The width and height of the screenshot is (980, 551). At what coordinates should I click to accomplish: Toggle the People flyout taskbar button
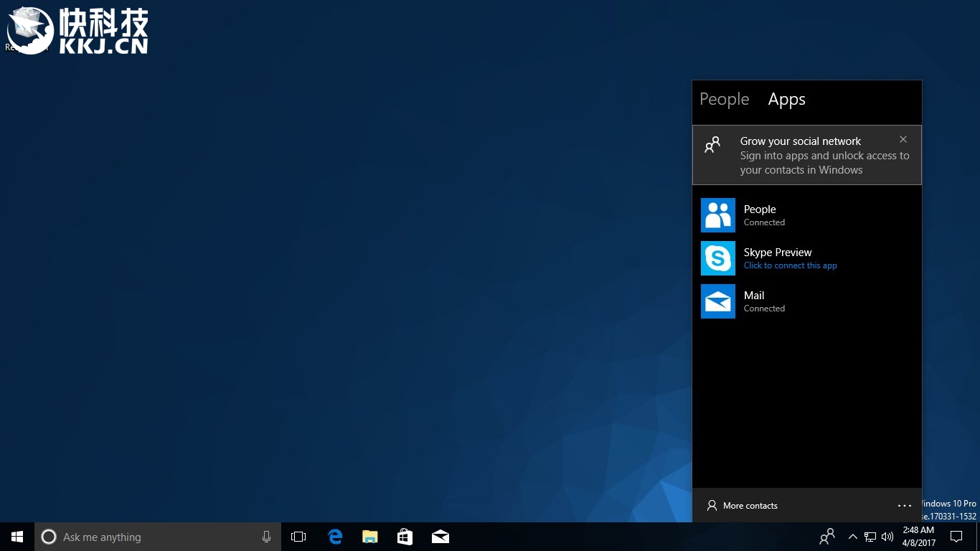[x=827, y=537]
